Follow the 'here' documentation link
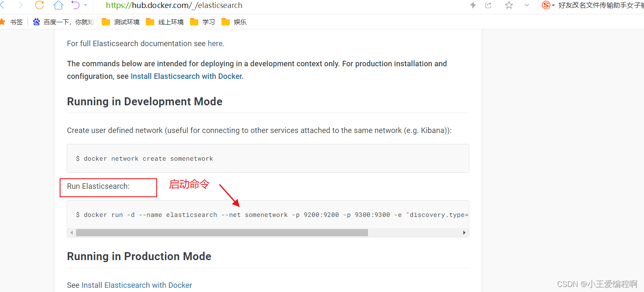Viewport: 644px width, 292px height. point(215,44)
